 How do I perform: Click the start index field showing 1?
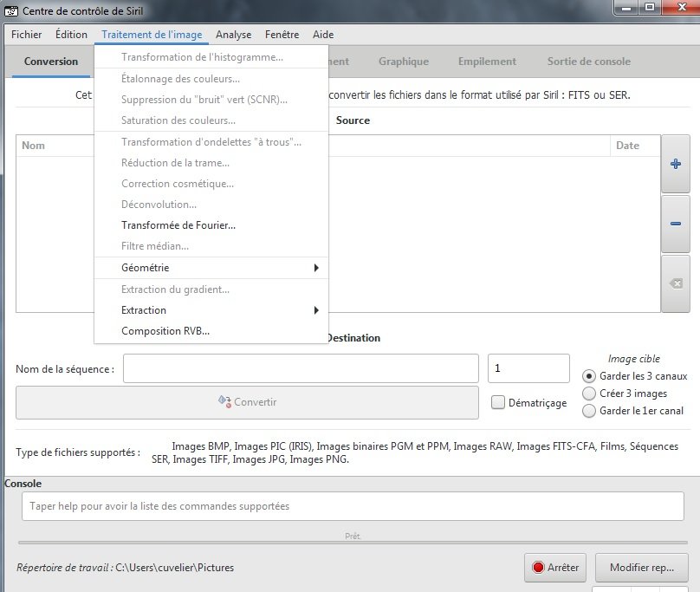coord(528,368)
